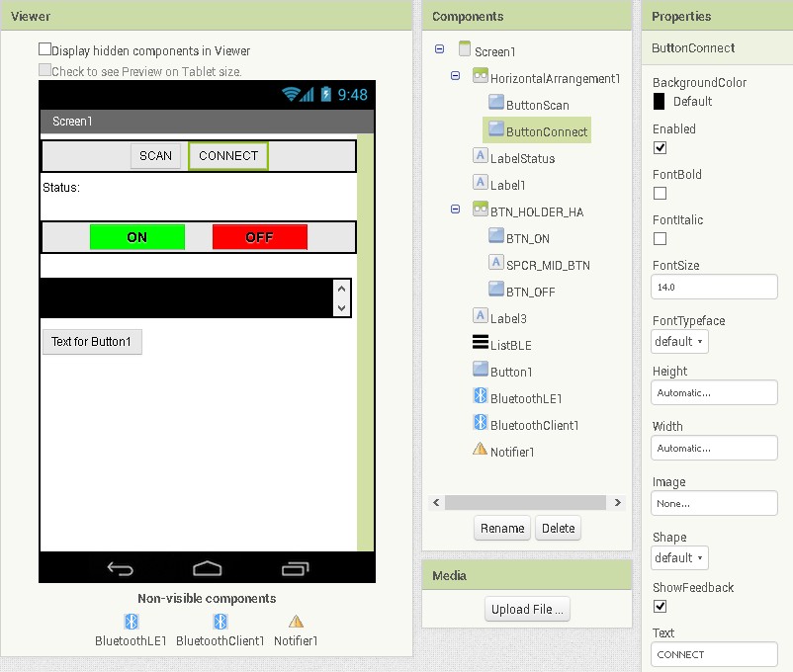793x672 pixels.
Task: Click the black BackgroundColor swatch
Action: tap(660, 101)
